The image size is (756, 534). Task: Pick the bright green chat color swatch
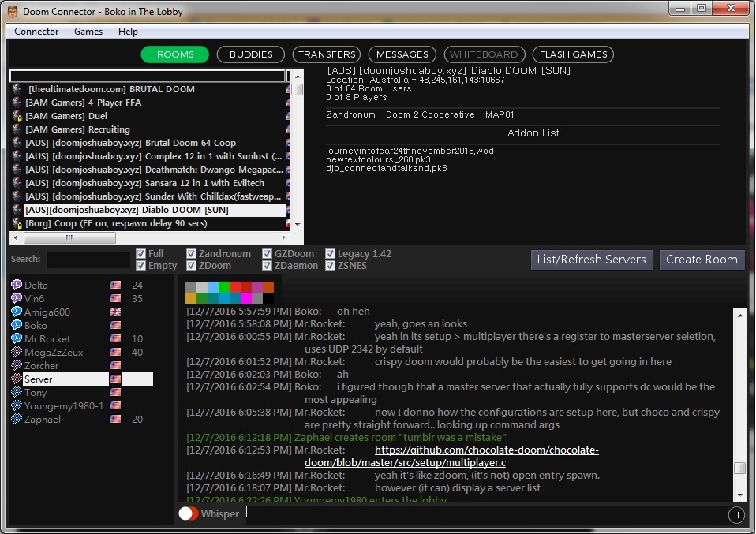pyautogui.click(x=223, y=287)
